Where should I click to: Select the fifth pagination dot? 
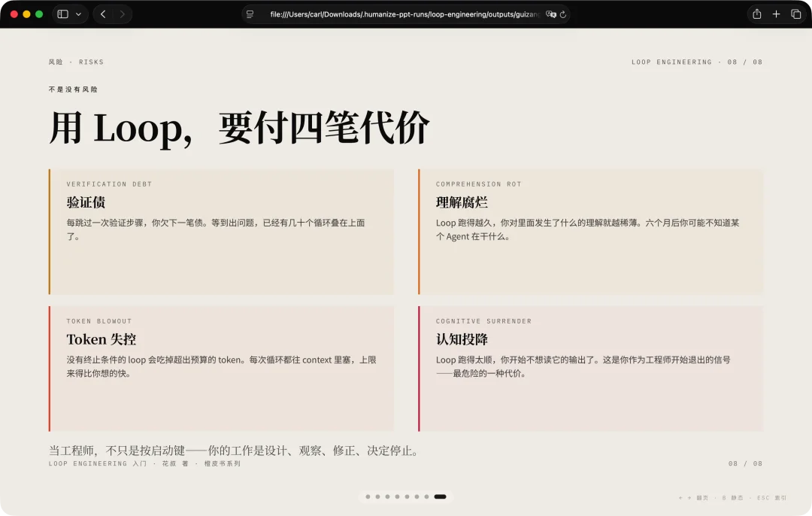point(407,497)
